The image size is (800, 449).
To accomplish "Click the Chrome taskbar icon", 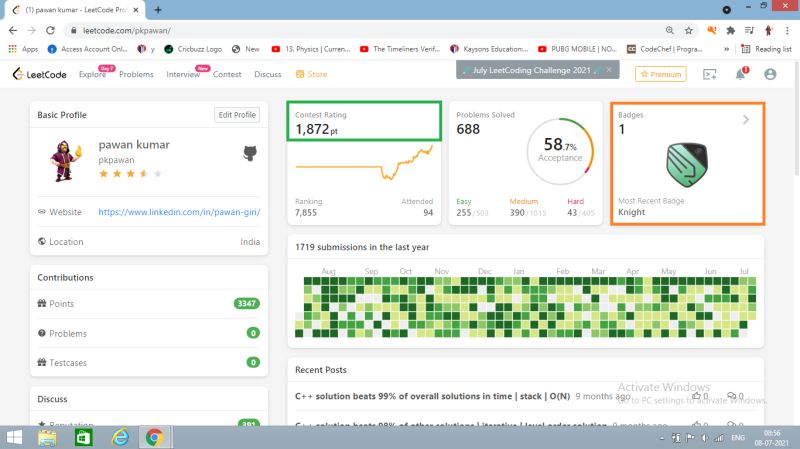I will (x=155, y=437).
